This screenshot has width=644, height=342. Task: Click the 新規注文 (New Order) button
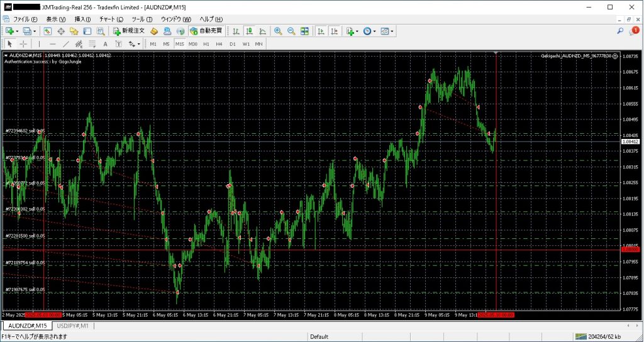click(x=129, y=31)
